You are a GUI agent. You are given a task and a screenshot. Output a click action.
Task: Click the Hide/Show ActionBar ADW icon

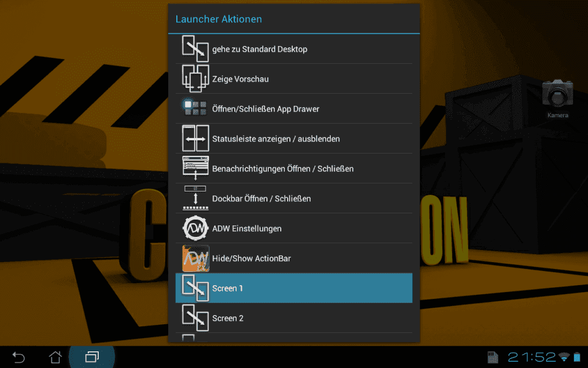pos(195,258)
